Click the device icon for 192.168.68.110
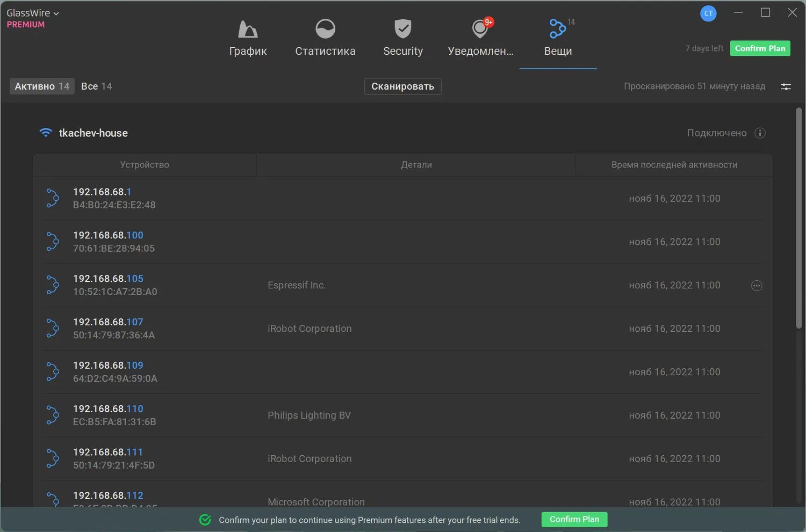 pyautogui.click(x=52, y=416)
